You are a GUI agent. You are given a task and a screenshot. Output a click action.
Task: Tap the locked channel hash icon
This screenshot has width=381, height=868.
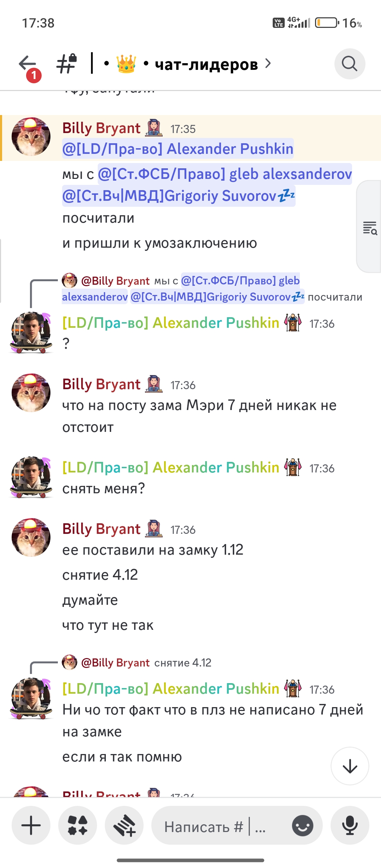point(67,64)
